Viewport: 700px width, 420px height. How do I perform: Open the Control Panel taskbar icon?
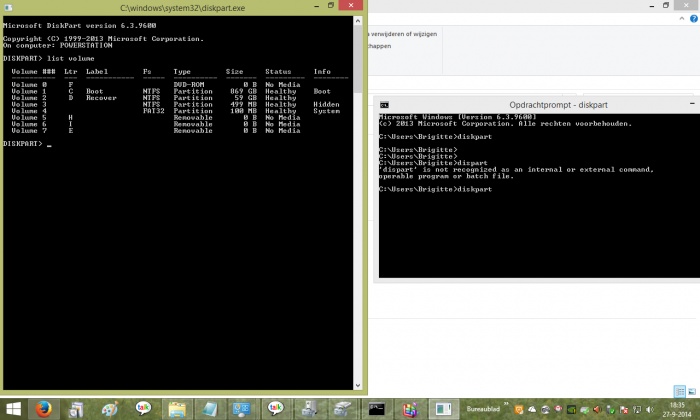pyautogui.click(x=242, y=409)
